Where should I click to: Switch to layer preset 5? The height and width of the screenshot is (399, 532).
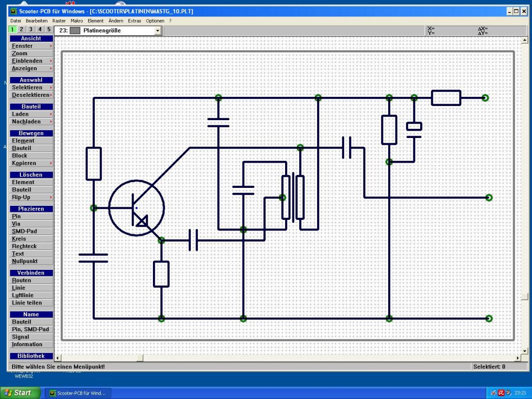coord(48,30)
